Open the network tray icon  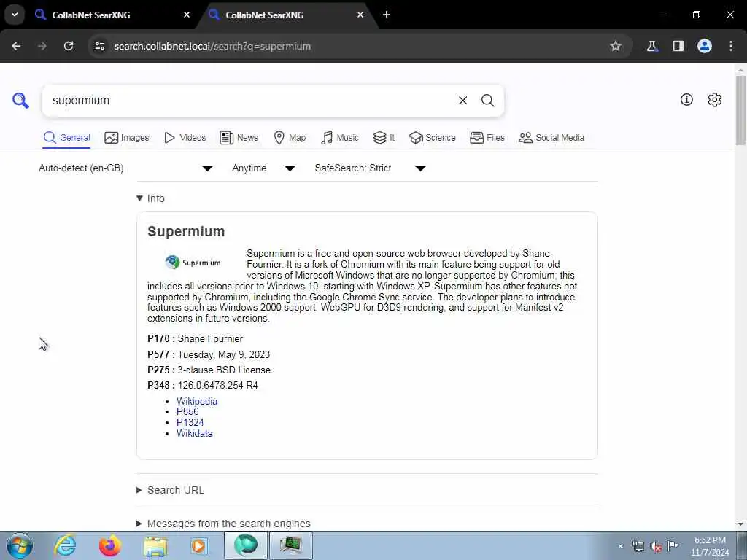(638, 546)
